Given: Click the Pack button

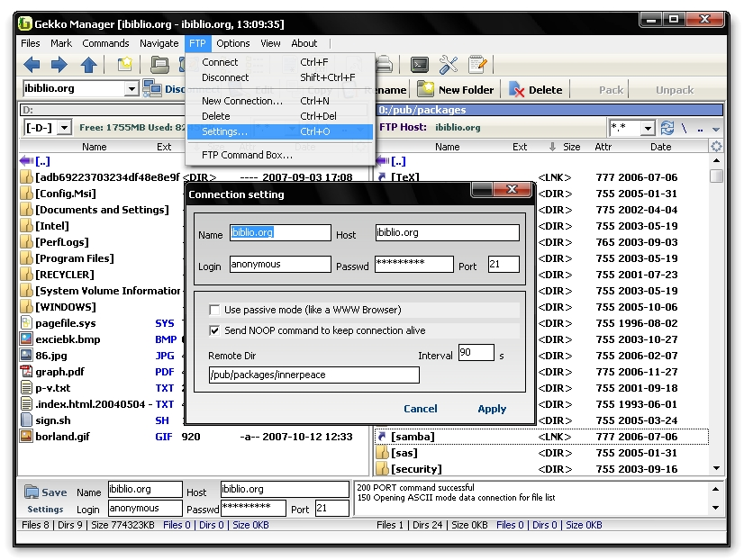Looking at the screenshot, I should tap(611, 90).
